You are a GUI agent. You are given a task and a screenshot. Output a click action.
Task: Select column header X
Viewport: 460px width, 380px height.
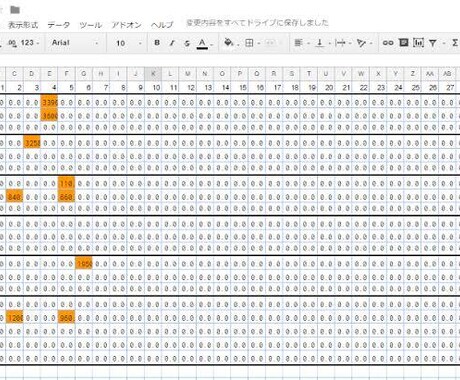click(378, 74)
